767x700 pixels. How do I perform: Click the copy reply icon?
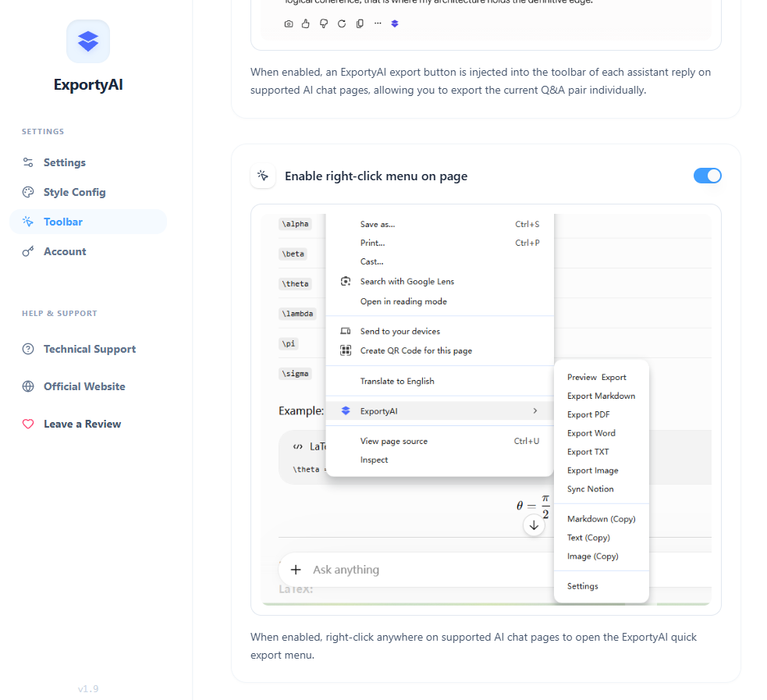point(360,23)
